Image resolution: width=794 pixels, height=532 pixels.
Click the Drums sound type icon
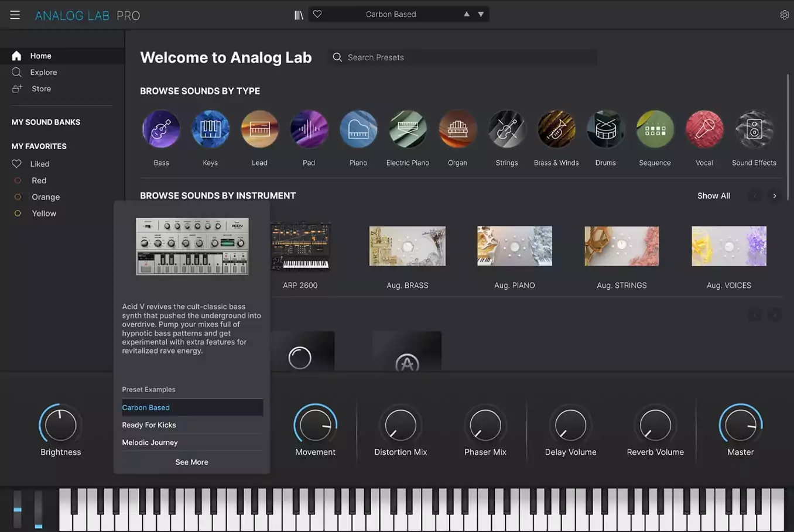tap(605, 129)
